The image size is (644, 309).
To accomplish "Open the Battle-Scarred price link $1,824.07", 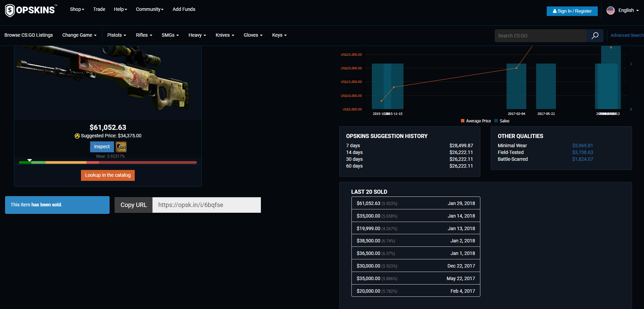I will point(582,159).
